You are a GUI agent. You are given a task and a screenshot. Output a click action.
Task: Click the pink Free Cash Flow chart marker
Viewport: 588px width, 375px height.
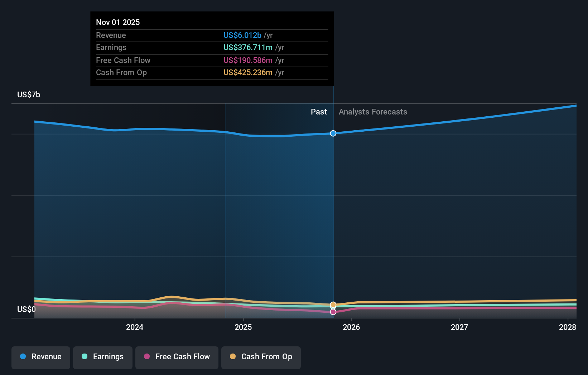pos(333,312)
